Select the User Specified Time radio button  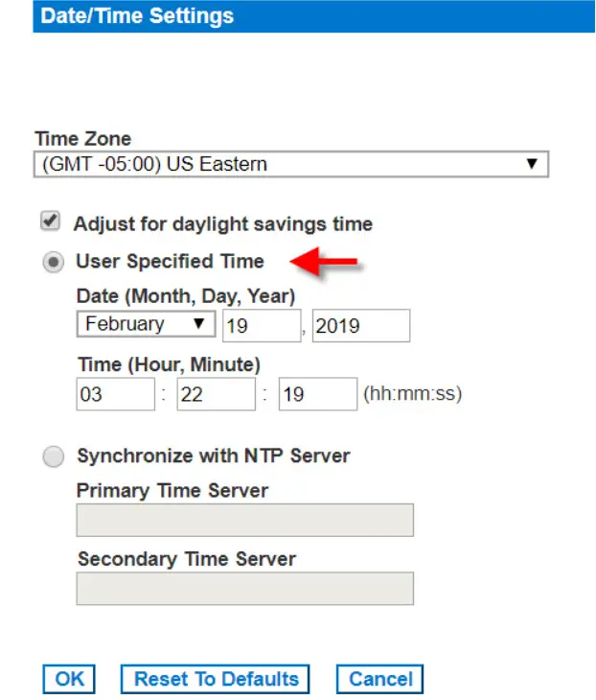[x=55, y=263]
